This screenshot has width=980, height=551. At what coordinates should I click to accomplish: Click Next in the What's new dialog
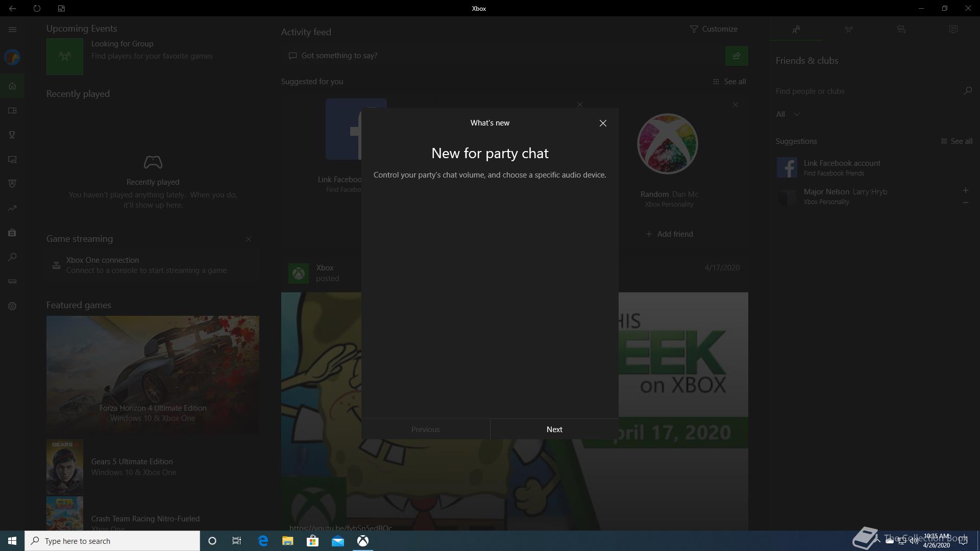tap(554, 429)
